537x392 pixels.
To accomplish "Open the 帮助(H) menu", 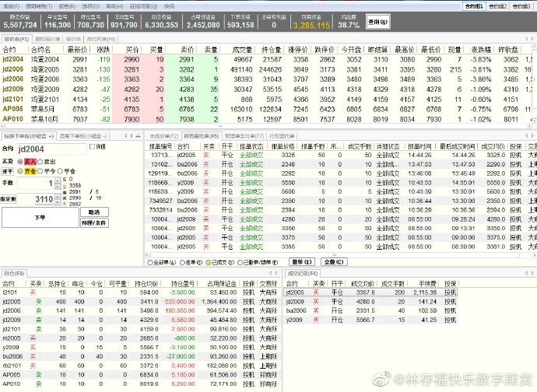I will [114, 6].
